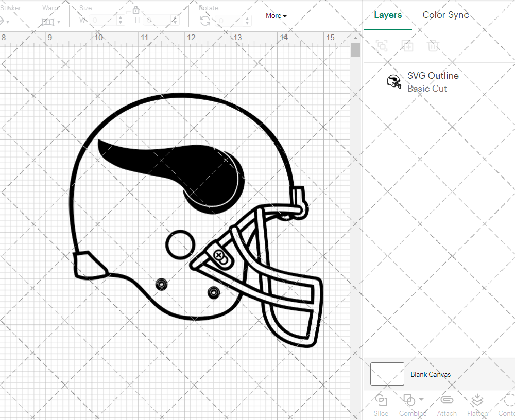Viewport: 515px width, 420px height.
Task: Toggle the size aspect ratio lock
Action: [136, 10]
